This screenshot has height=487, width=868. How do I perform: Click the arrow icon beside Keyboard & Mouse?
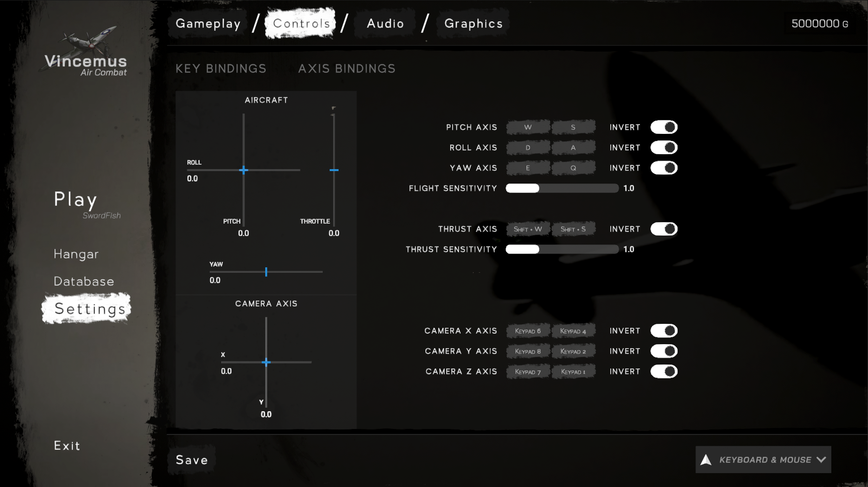[706, 460]
